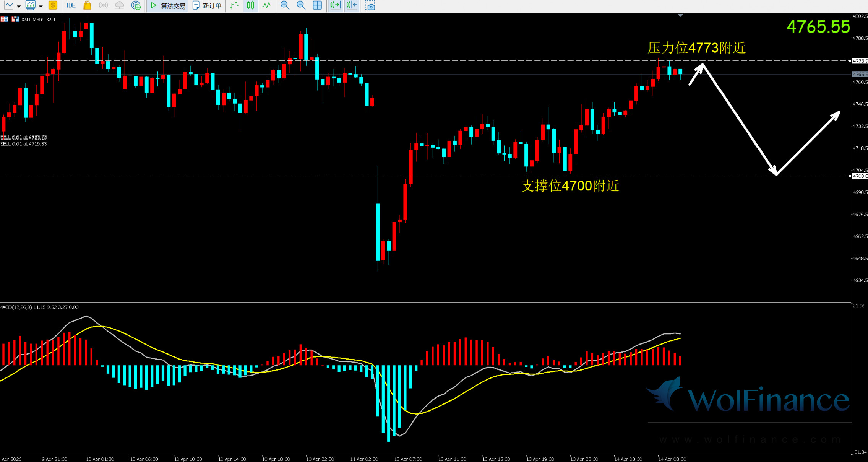This screenshot has width=868, height=462.
Task: Toggle the chart shift button
Action: click(x=351, y=5)
